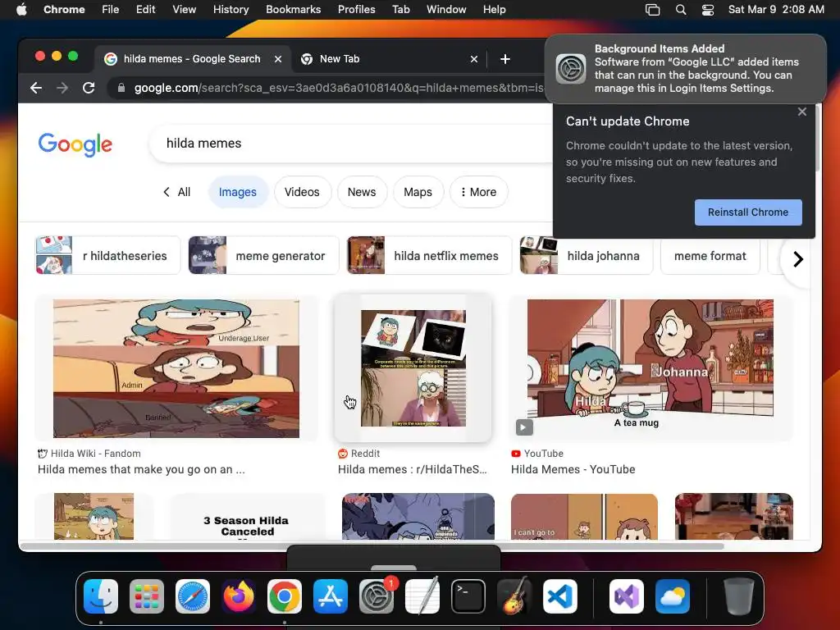
Task: Open Terminal from the dock
Action: coord(468,596)
